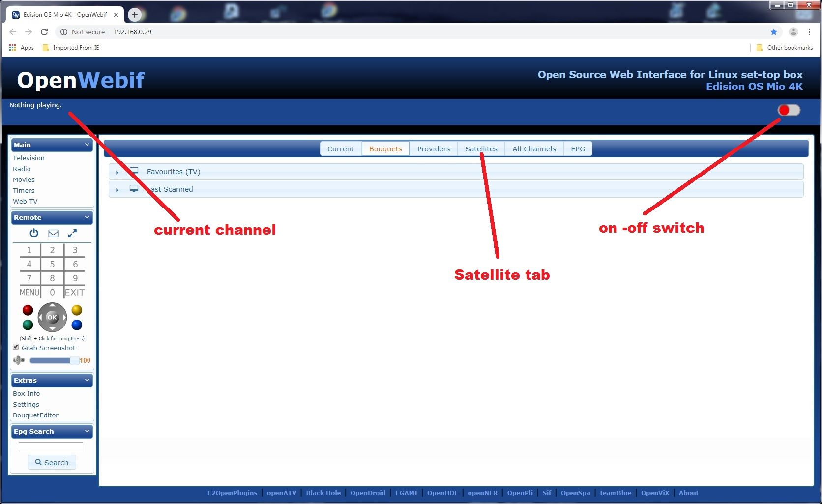Screen dimensions: 822x504
Task: Toggle the red standby on-off switch
Action: coord(789,110)
